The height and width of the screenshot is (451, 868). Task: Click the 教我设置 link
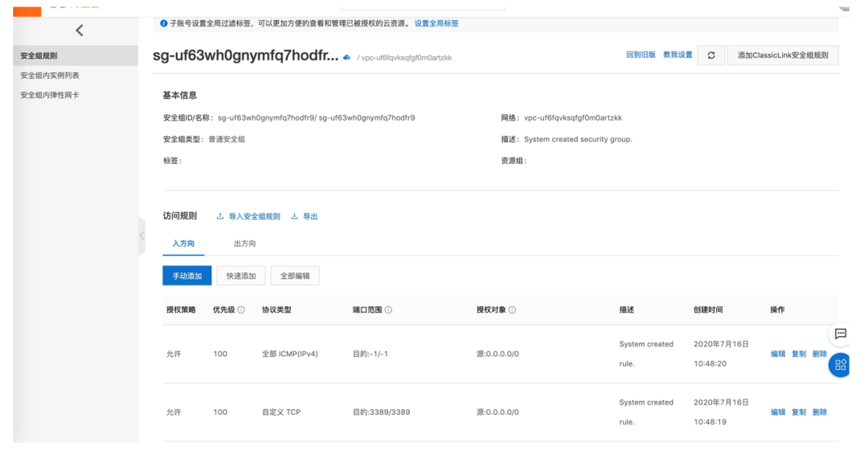tap(678, 55)
